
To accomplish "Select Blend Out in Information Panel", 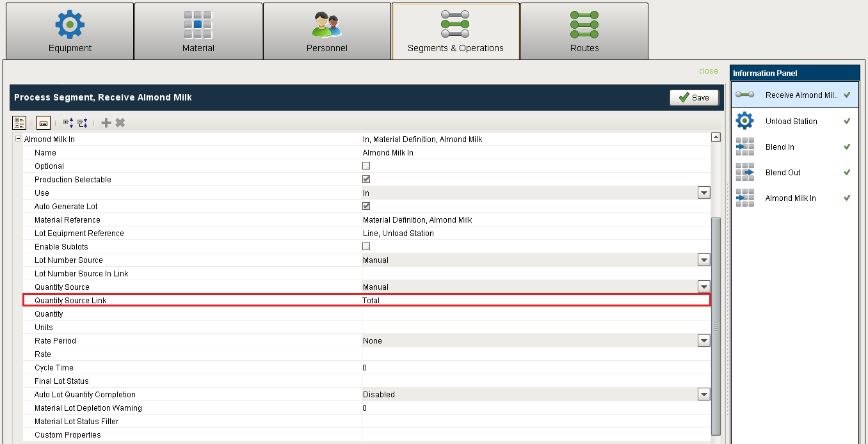I will 794,172.
